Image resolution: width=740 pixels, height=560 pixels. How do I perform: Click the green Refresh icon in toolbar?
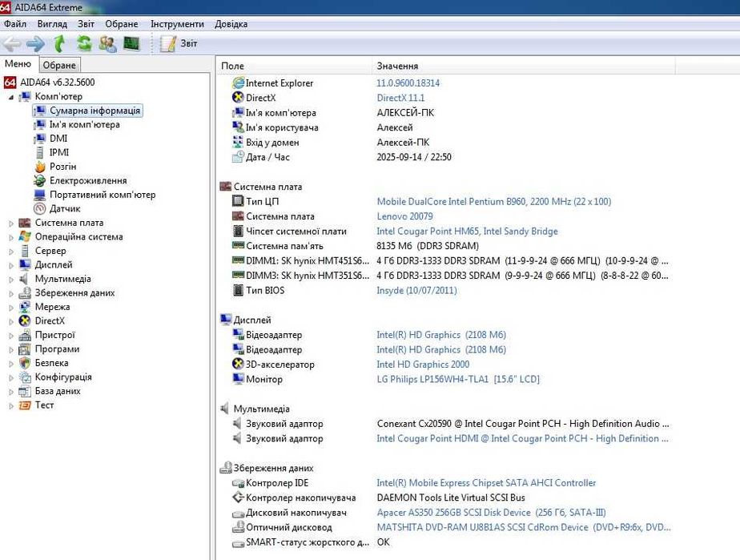click(x=84, y=44)
